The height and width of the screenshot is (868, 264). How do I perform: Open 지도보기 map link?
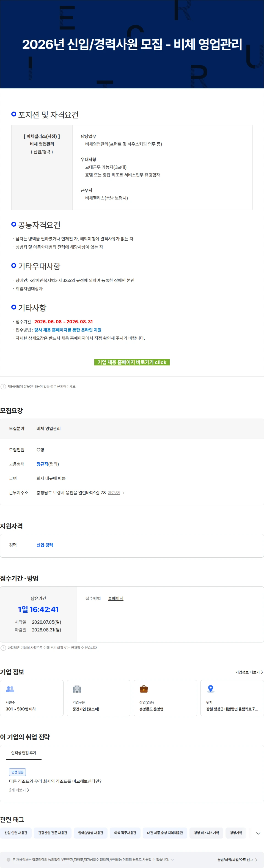116,493
